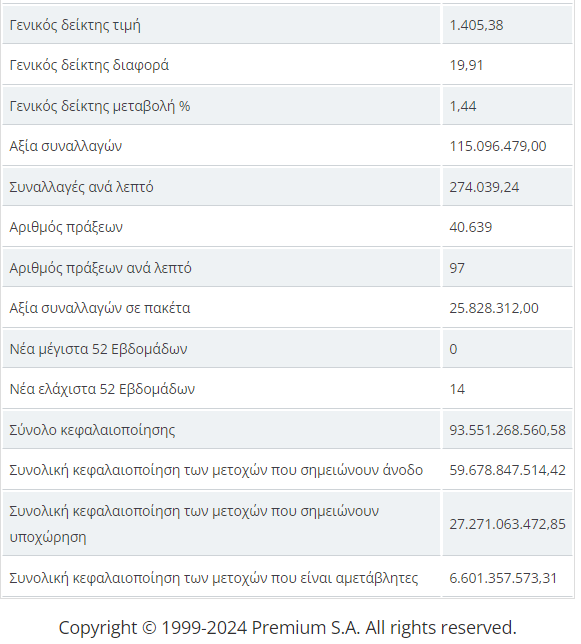Select the Αριθμός πράξεων ανά λεπτό label
The width and height of the screenshot is (581, 644).
click(100, 268)
